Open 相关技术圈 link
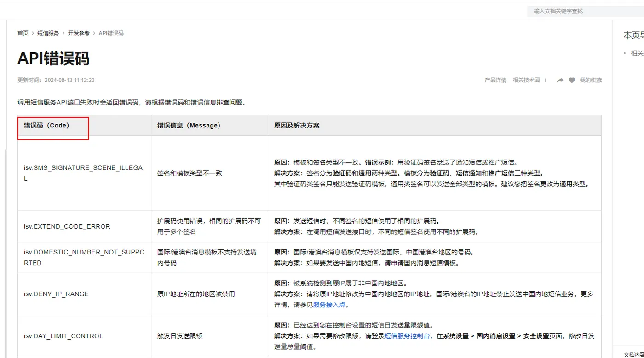Screen dimensions: 644x358 tap(526, 80)
